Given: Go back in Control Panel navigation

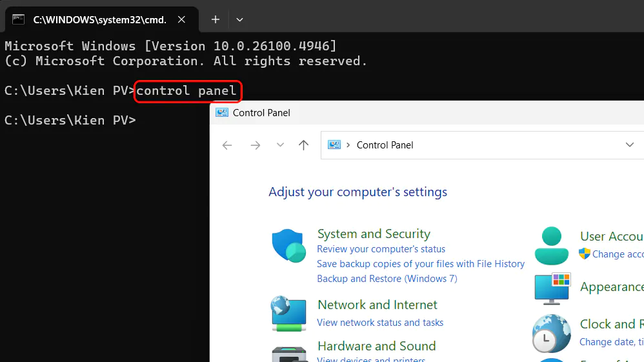Looking at the screenshot, I should point(227,145).
